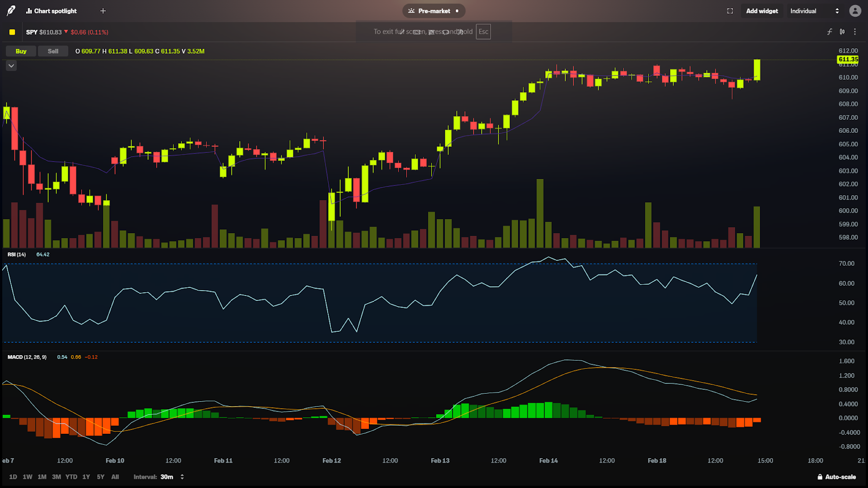The height and width of the screenshot is (488, 868).
Task: Toggle the Auto-scale lock
Action: [837, 477]
